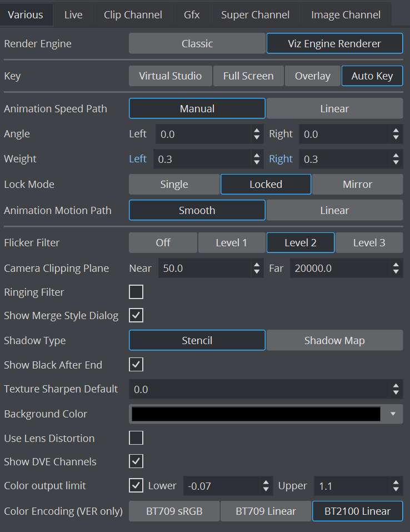410x532 pixels.
Task: Uncheck Show Merge Style Dialog
Action: point(136,316)
